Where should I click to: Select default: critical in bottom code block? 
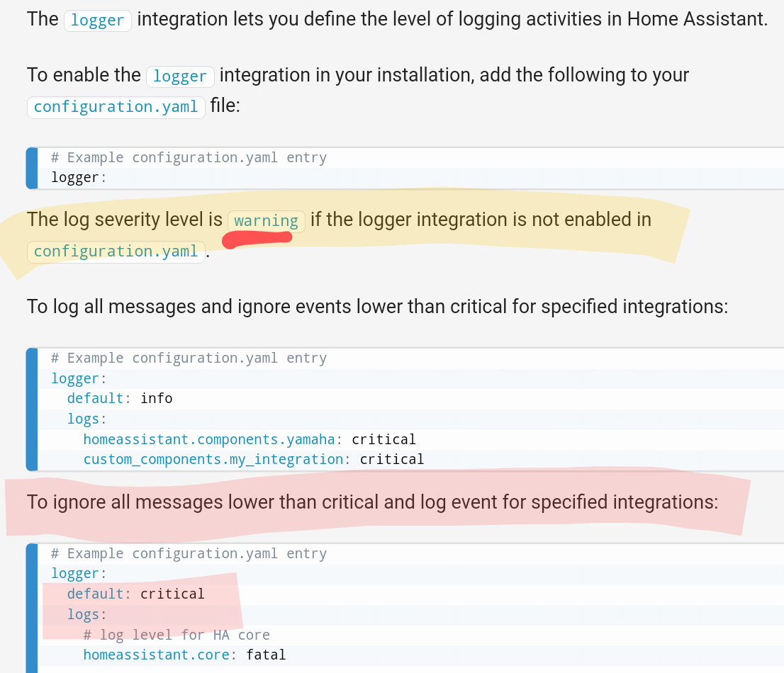tap(135, 594)
